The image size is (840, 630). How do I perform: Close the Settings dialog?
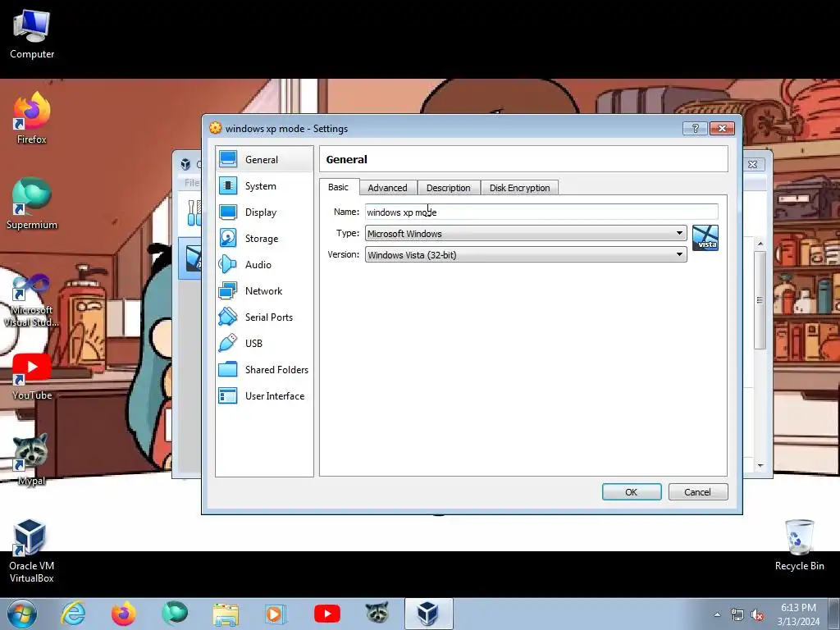[722, 129]
